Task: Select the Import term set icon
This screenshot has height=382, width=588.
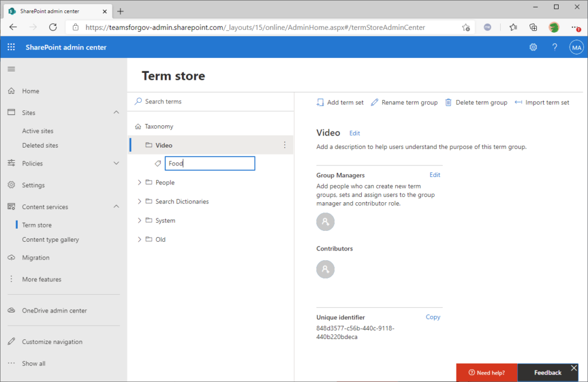Action: (x=518, y=102)
